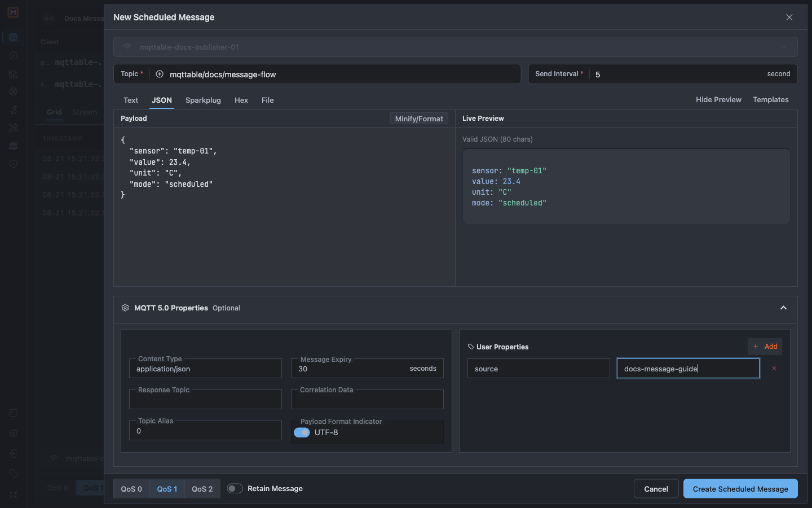Open the microscope icon in the sidebar
The width and height of the screenshot is (812, 508).
coord(13,110)
